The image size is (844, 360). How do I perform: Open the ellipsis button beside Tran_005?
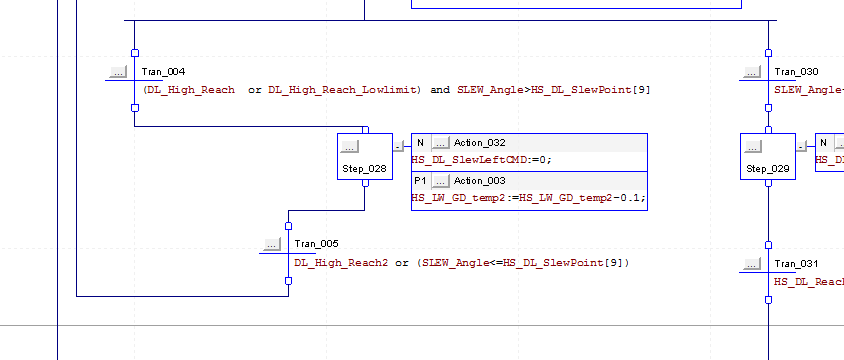tap(272, 244)
